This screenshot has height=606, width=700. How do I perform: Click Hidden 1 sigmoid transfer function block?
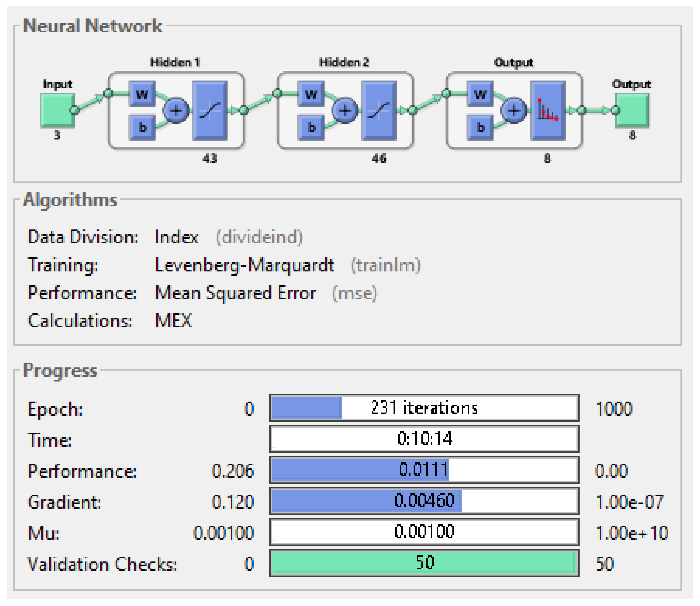pyautogui.click(x=209, y=111)
